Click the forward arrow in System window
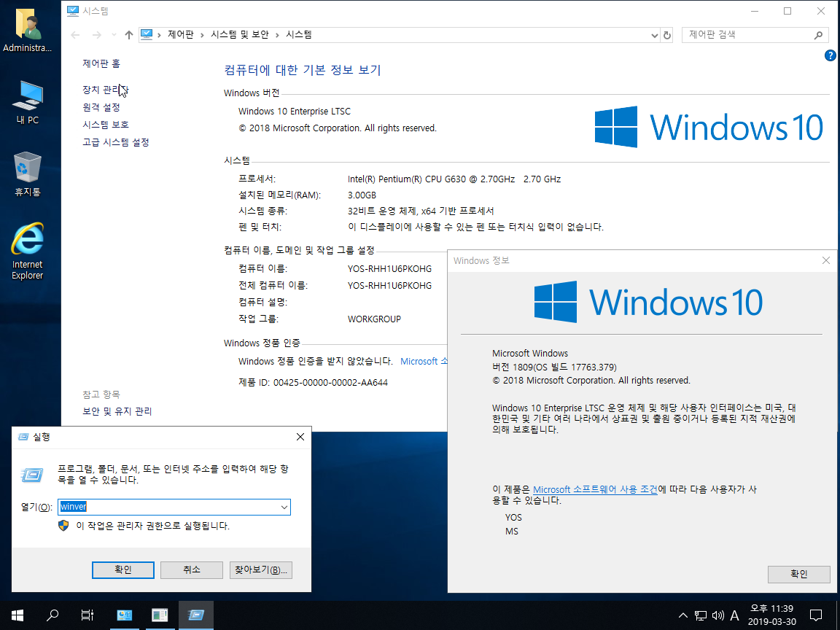840x630 pixels. 96,35
